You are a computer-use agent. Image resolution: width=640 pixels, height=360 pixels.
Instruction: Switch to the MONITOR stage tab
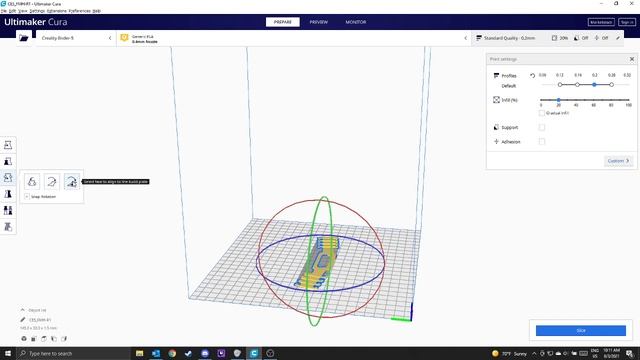click(x=356, y=22)
